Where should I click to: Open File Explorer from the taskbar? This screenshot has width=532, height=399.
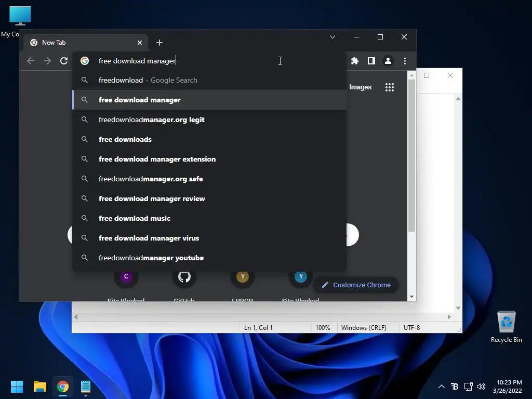pos(39,387)
